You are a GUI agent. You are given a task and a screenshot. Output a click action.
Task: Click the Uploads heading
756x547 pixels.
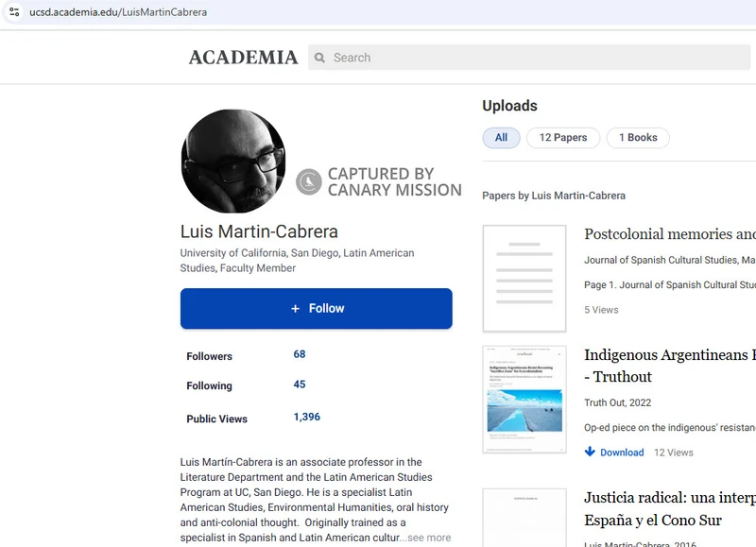point(509,106)
